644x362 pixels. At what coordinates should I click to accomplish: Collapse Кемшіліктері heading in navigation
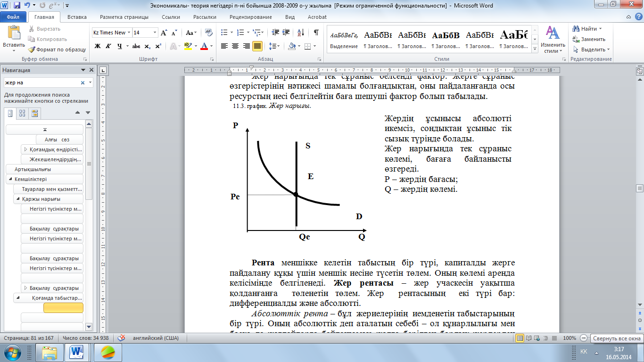pos(10,179)
